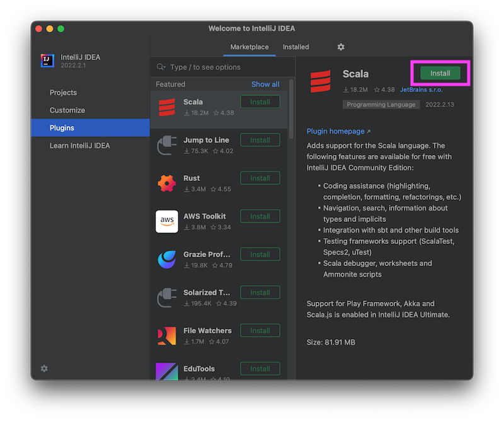
Task: Select the Rust plugin name
Action: [192, 178]
